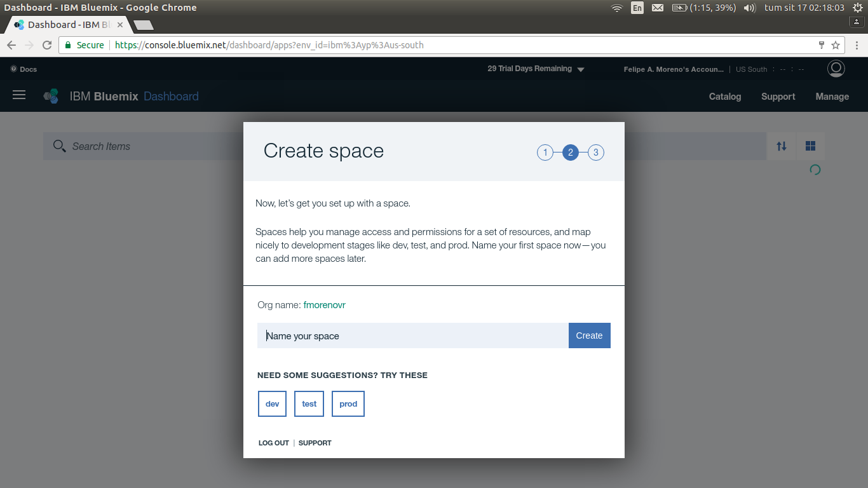Image resolution: width=868 pixels, height=488 pixels.
Task: Go back with browser back arrow
Action: point(11,45)
